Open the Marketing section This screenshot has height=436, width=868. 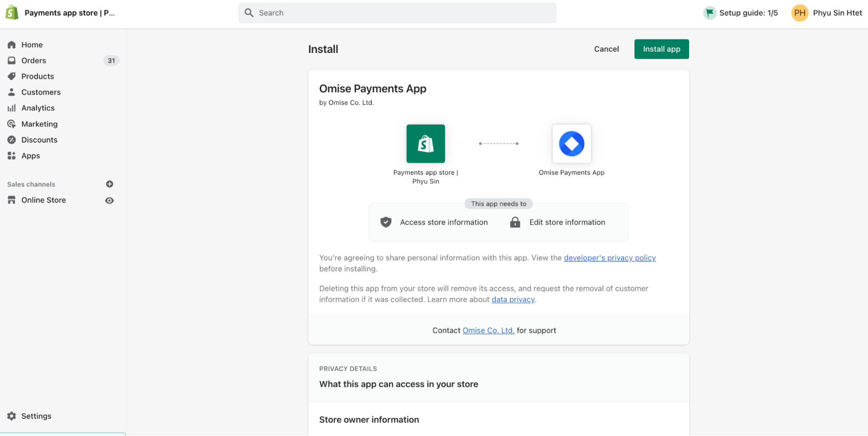[40, 124]
